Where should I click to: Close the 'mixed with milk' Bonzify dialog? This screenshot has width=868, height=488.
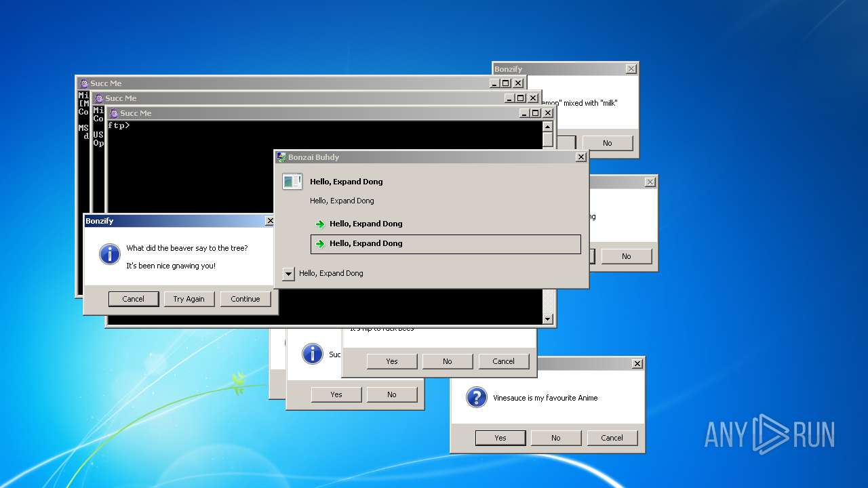[x=631, y=69]
